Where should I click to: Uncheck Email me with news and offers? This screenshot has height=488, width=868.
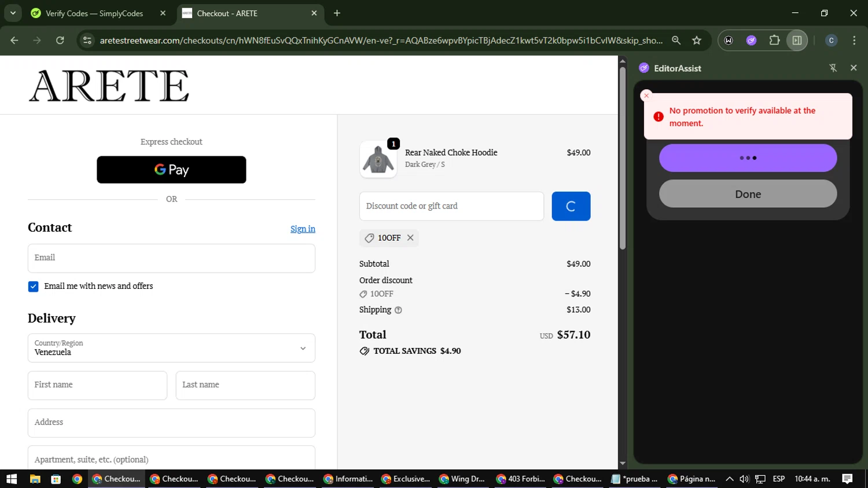34,287
